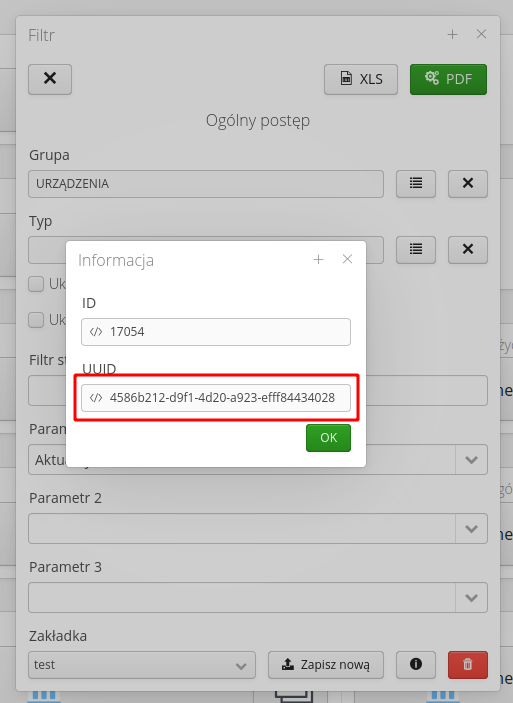Image resolution: width=513 pixels, height=703 pixels.
Task: Click the OK button in Informacja dialog
Action: 328,438
